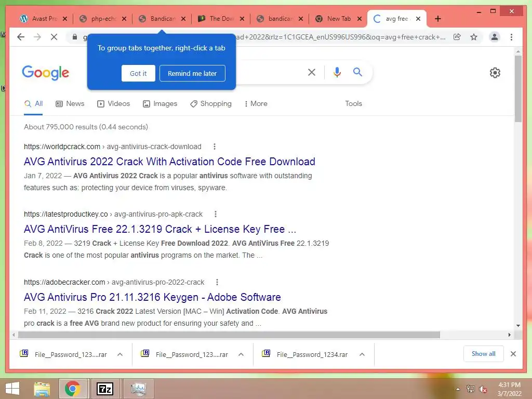Select the News search tab
This screenshot has height=399, width=532.
[70, 104]
